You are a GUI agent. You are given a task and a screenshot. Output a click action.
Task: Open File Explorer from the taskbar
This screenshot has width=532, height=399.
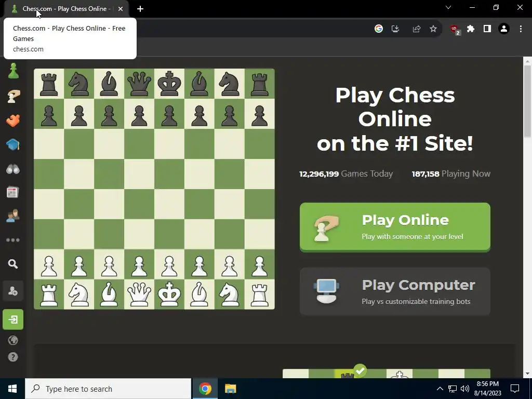pyautogui.click(x=230, y=389)
